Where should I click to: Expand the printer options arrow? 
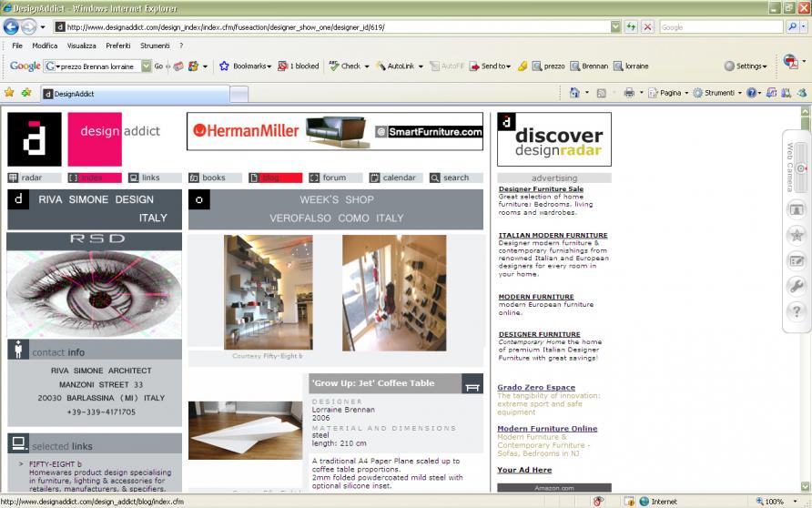[641, 93]
